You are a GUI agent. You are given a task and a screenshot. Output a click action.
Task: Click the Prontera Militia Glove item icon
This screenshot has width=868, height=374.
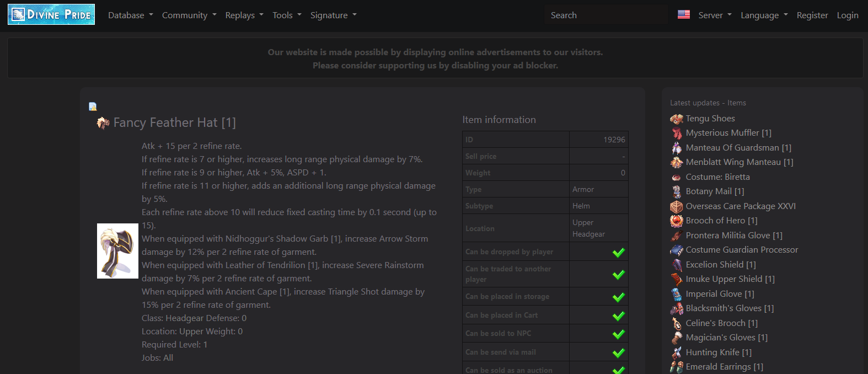677,236
